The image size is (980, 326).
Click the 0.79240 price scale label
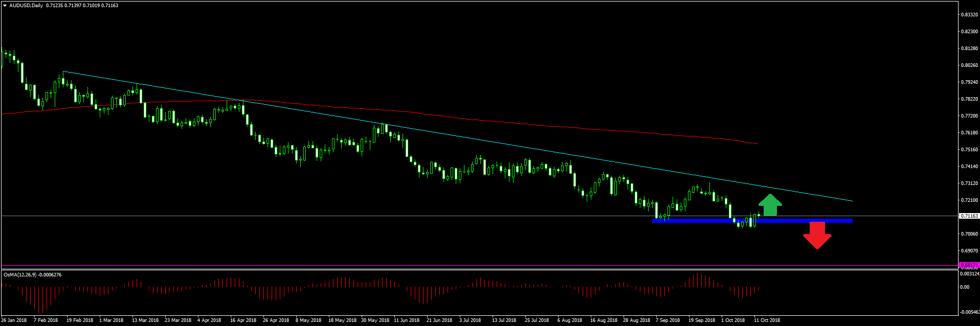pos(970,82)
